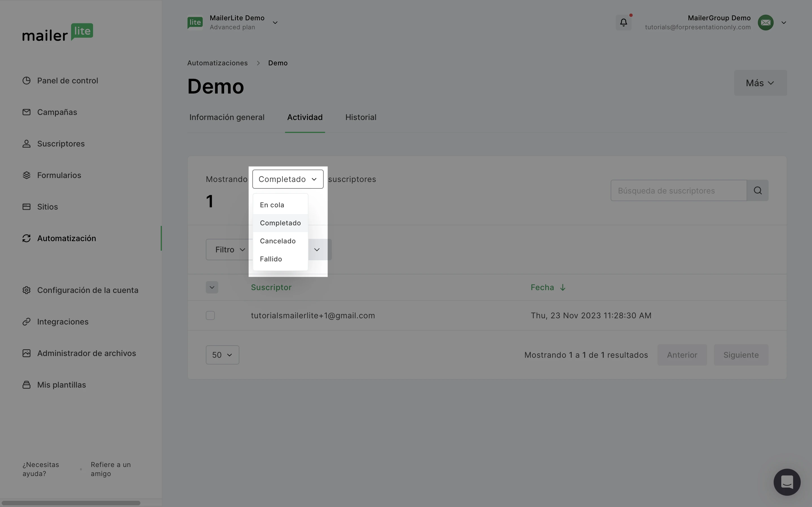Viewport: 812px width, 507px height.
Task: Sort by the Fecha arrow icon
Action: [x=563, y=288]
